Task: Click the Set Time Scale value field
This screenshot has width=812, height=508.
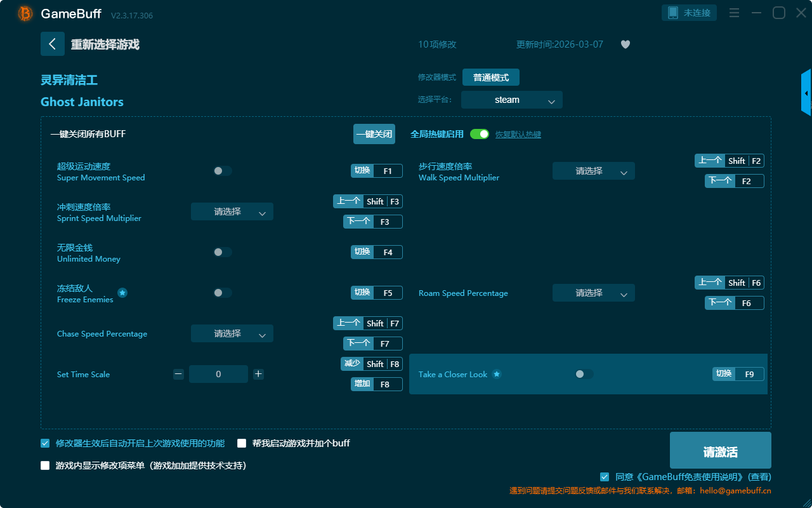Action: [x=218, y=374]
